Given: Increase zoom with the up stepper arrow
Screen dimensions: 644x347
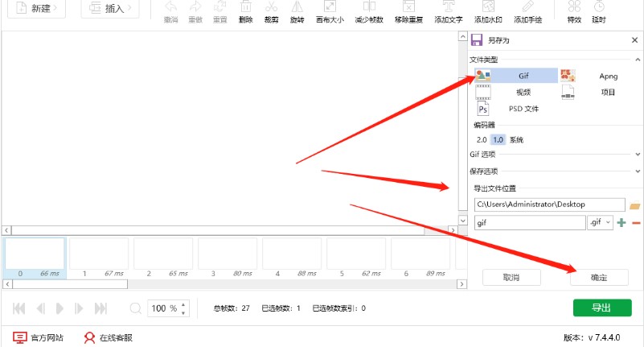Looking at the screenshot, I should (183, 304).
